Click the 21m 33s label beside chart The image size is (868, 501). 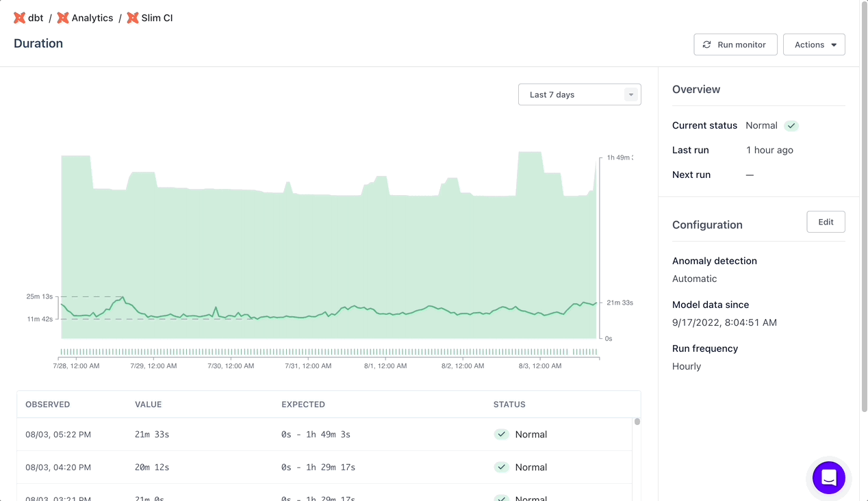620,303
